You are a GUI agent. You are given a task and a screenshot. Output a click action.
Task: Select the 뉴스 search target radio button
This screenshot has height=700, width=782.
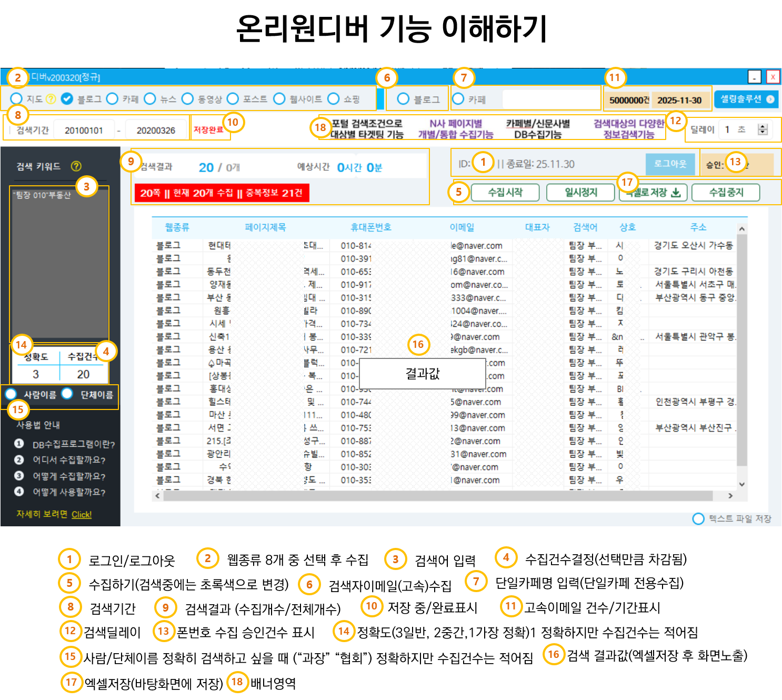(x=150, y=99)
